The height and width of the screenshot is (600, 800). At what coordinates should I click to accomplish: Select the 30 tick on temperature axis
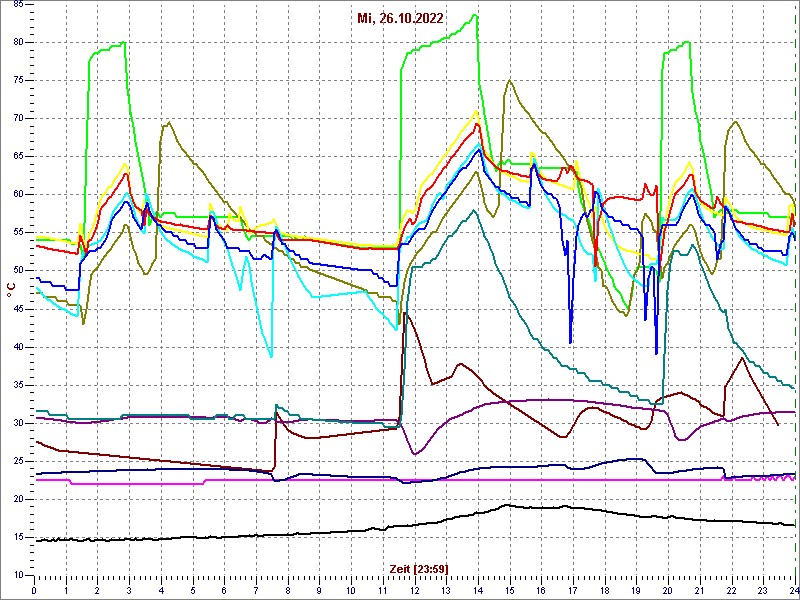(17, 423)
